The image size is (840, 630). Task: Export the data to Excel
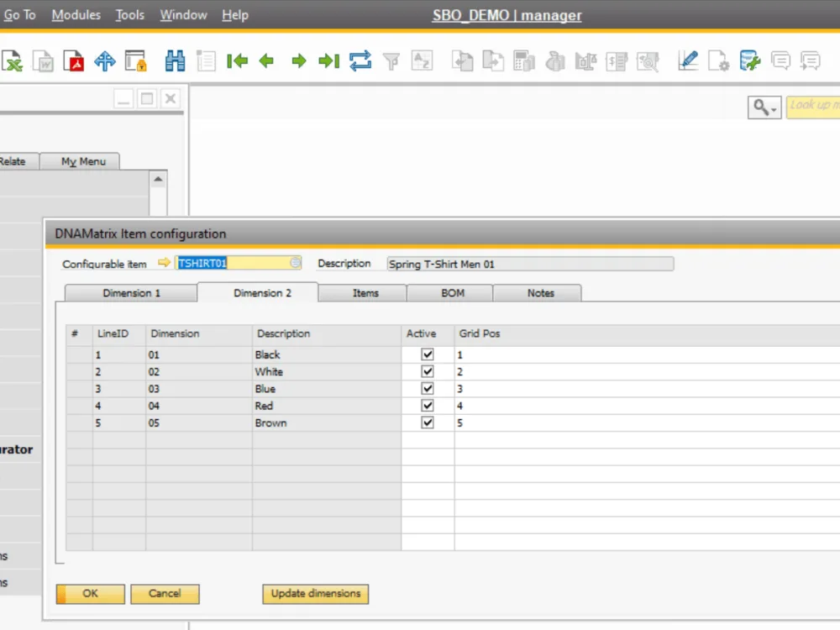point(15,60)
